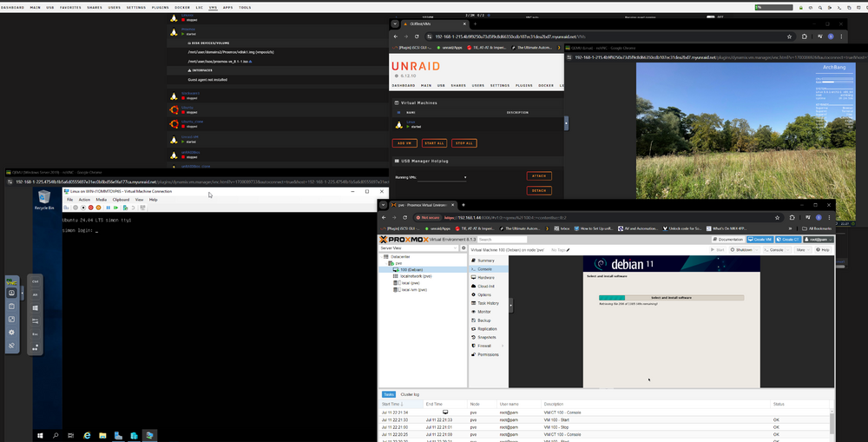Click the Revert icon in Hyper-V toolbar
Viewport: 868px width, 442px height.
(133, 208)
